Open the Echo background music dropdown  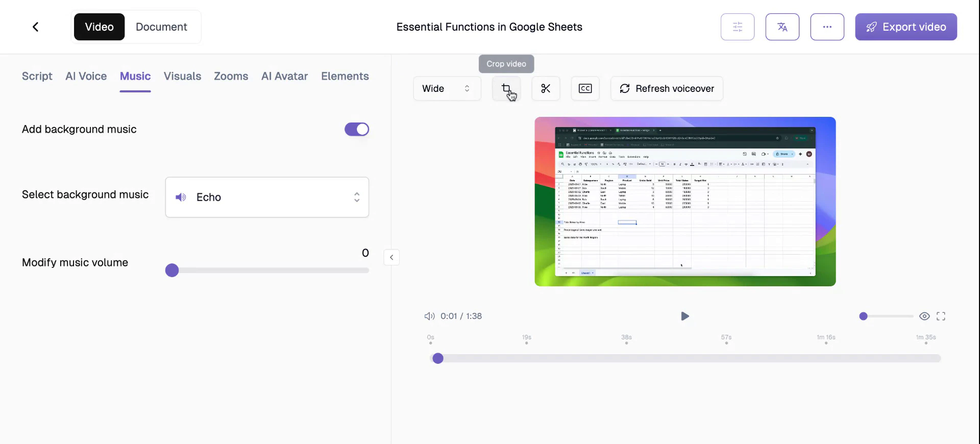pos(267,198)
